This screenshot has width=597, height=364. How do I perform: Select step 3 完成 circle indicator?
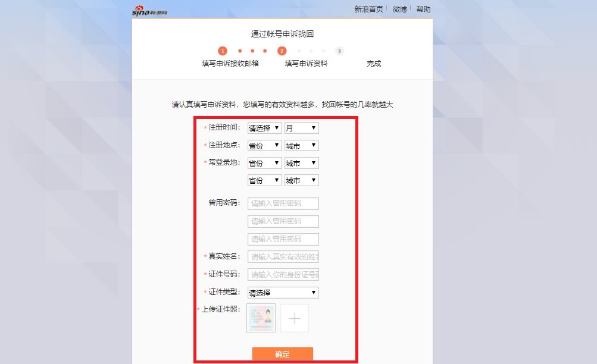(339, 51)
